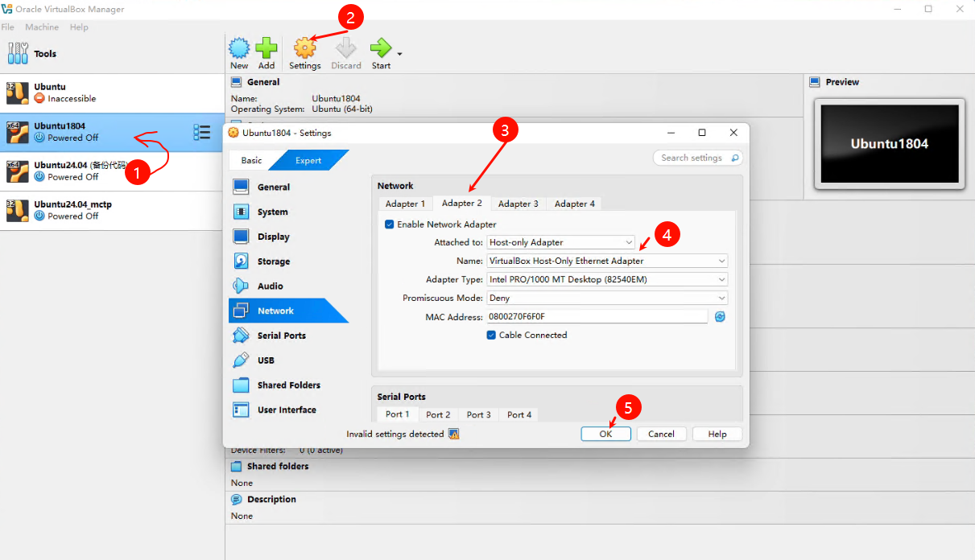This screenshot has height=560, width=975.
Task: Maximize the Settings dialog window
Action: 702,133
